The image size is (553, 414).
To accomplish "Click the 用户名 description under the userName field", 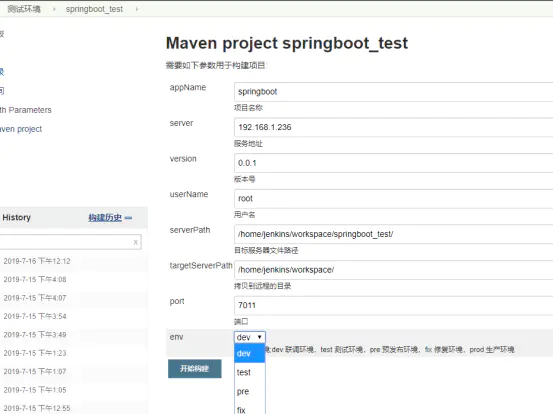I will (x=245, y=215).
